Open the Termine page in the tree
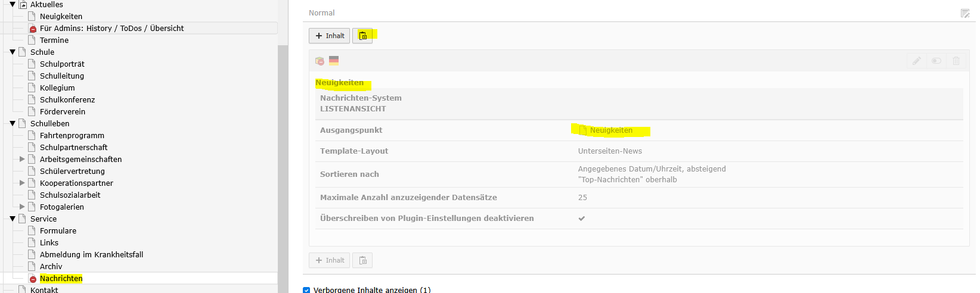980x293 pixels. [54, 40]
